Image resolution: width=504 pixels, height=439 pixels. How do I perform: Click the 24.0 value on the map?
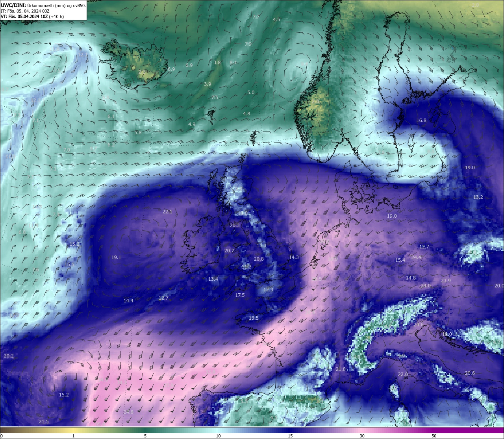426,286
